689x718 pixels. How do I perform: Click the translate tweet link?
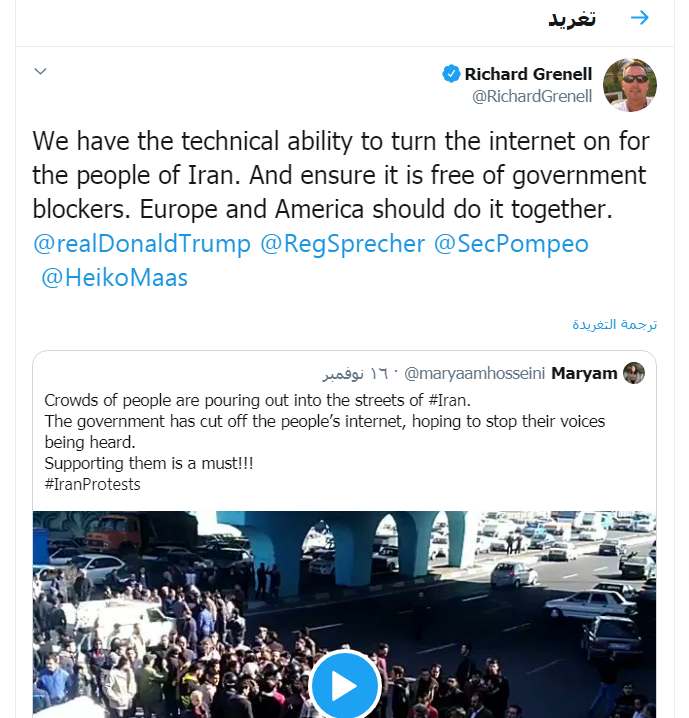pos(614,324)
